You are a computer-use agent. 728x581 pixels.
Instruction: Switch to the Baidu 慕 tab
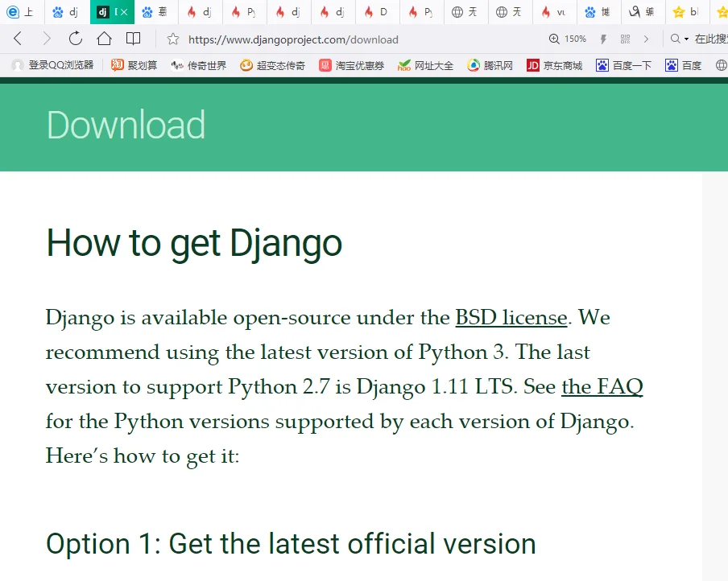(156, 12)
